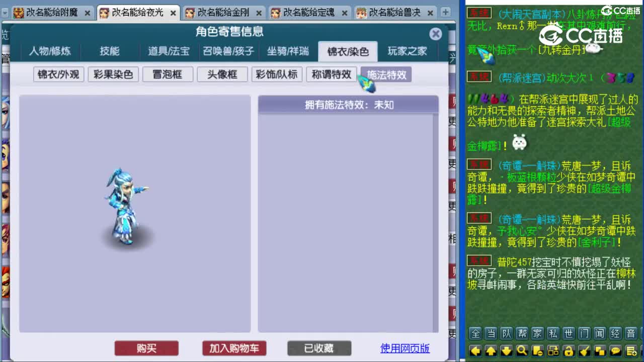
Task: Select the 当 chat channel filter
Action: pyautogui.click(x=491, y=333)
